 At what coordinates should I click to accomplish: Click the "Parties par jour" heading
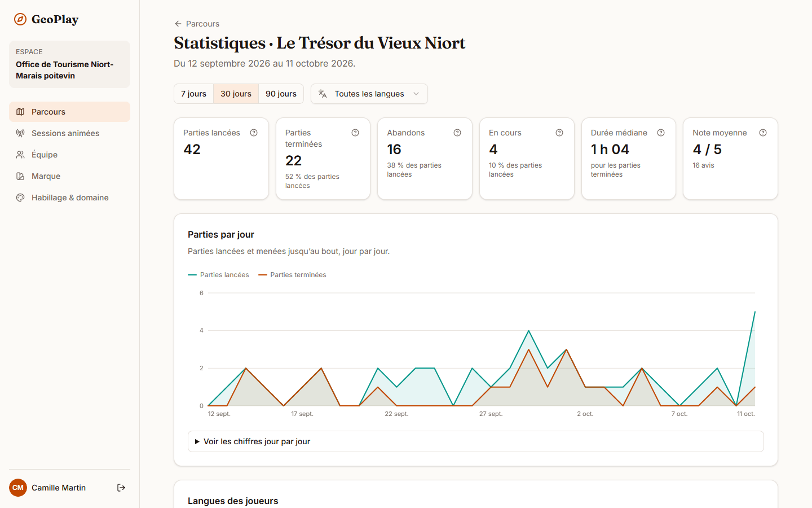click(x=221, y=234)
